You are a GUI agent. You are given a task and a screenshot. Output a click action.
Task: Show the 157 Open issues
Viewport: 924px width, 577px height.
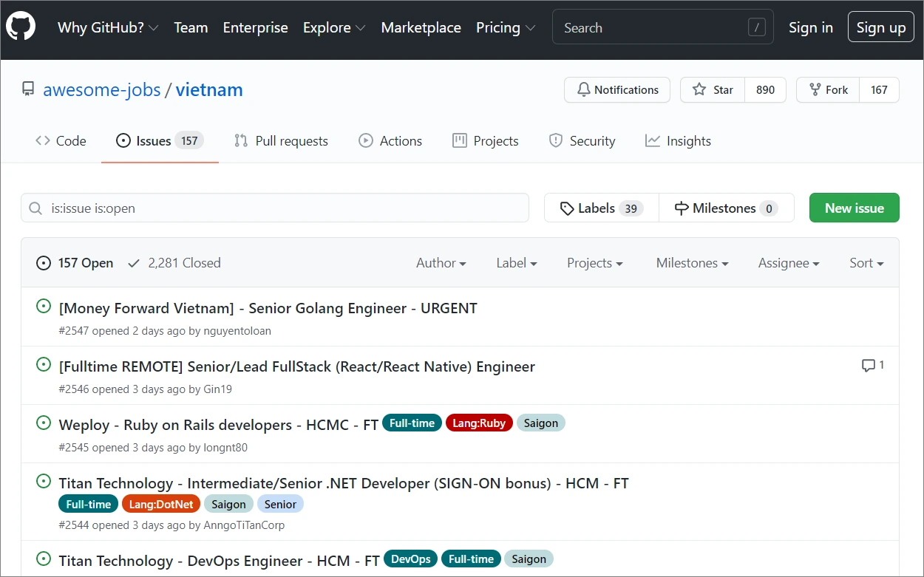tap(75, 262)
